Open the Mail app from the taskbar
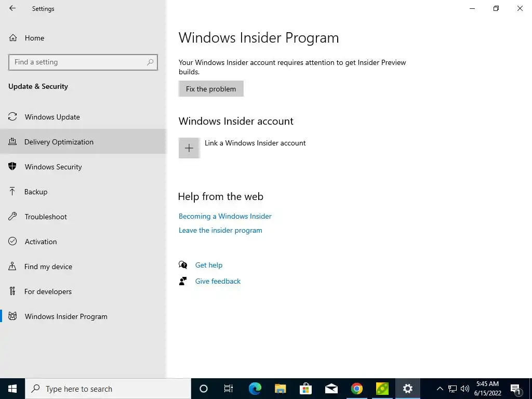The height and width of the screenshot is (399, 532). [331, 389]
